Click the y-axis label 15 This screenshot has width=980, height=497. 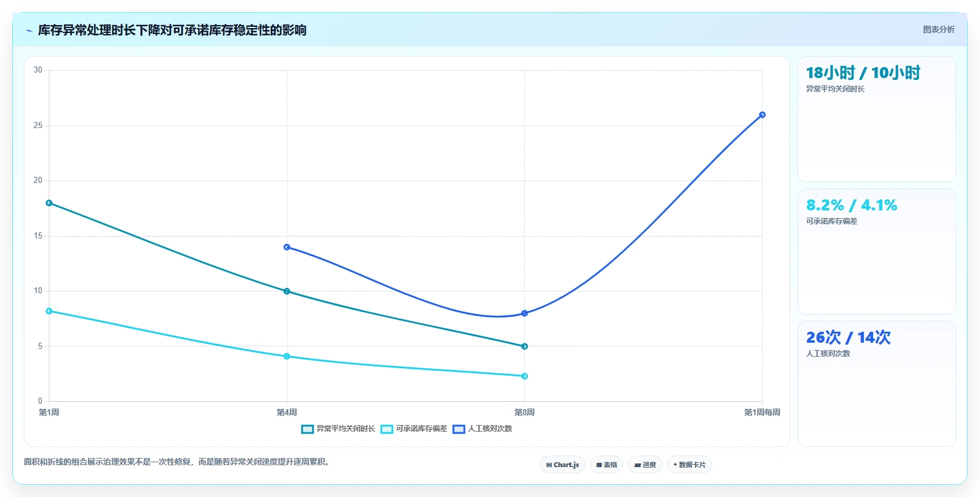[38, 236]
